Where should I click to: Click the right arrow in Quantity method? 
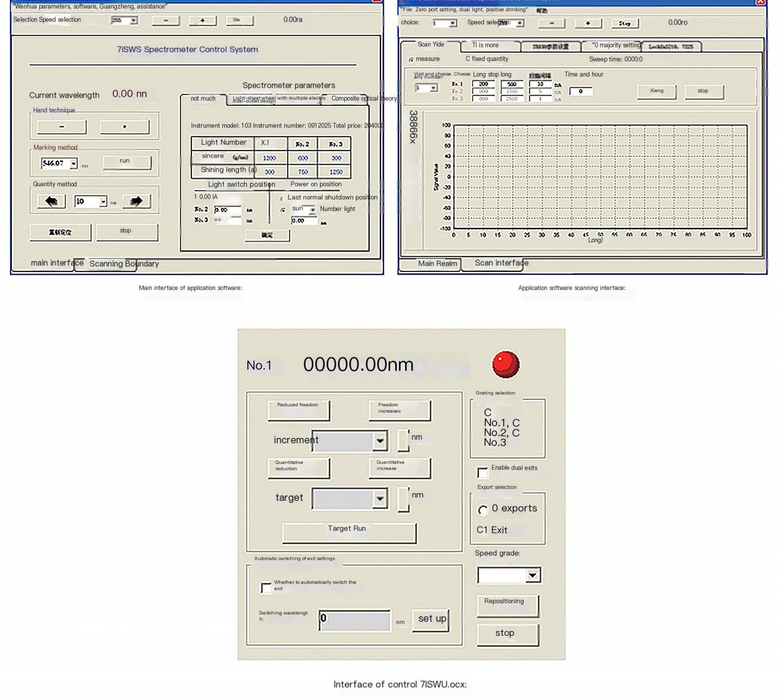(x=136, y=202)
